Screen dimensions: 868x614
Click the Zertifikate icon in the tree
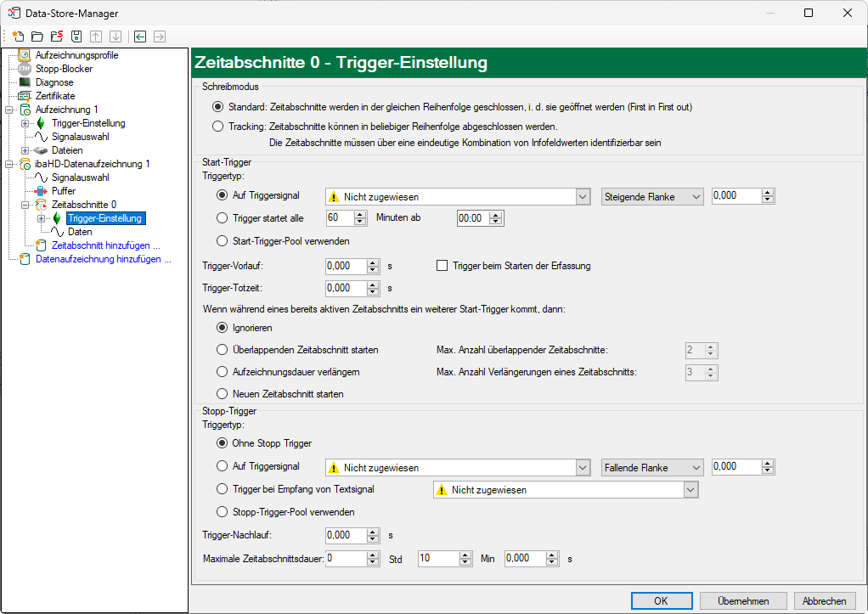[25, 96]
